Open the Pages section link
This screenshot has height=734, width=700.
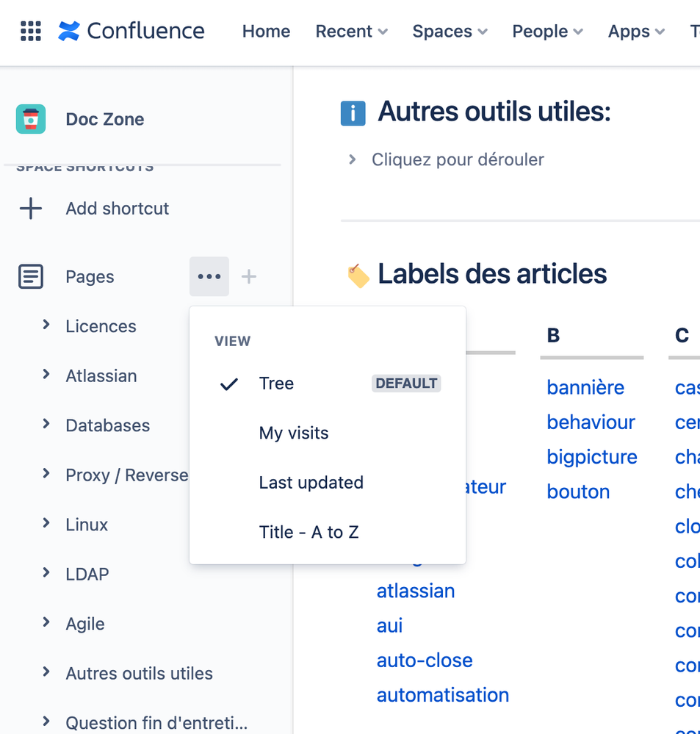point(90,277)
